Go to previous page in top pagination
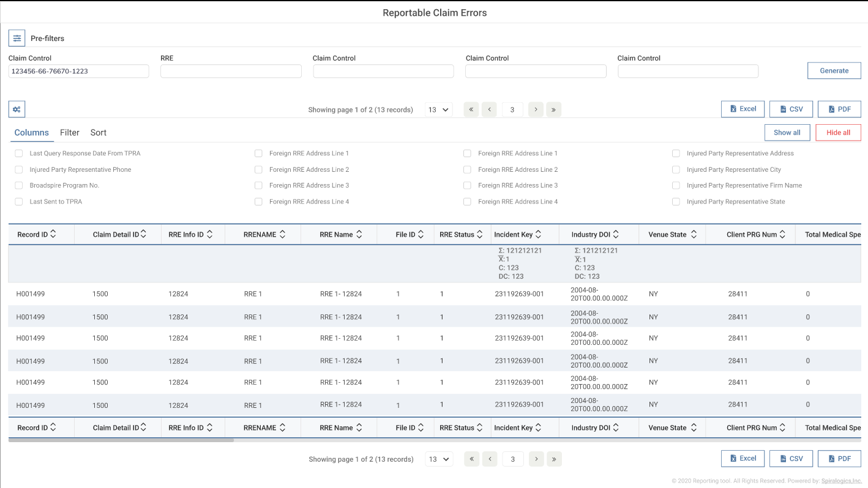Screen dimensions: 868x488 [x=489, y=109]
